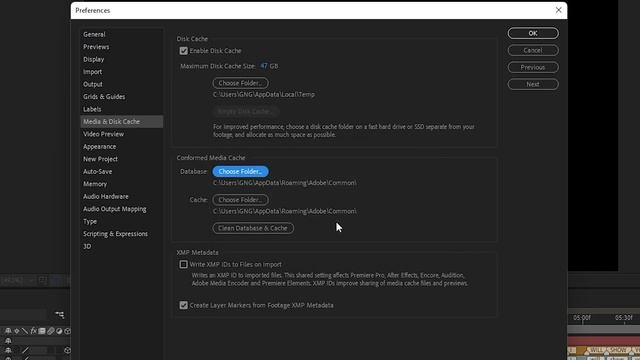Open Scripting & Expressions preferences
640x360 pixels.
coord(116,234)
